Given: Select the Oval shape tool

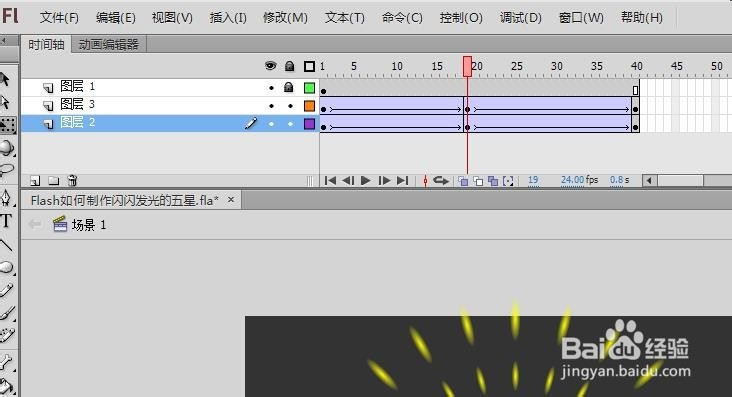Looking at the screenshot, I should click(6, 267).
